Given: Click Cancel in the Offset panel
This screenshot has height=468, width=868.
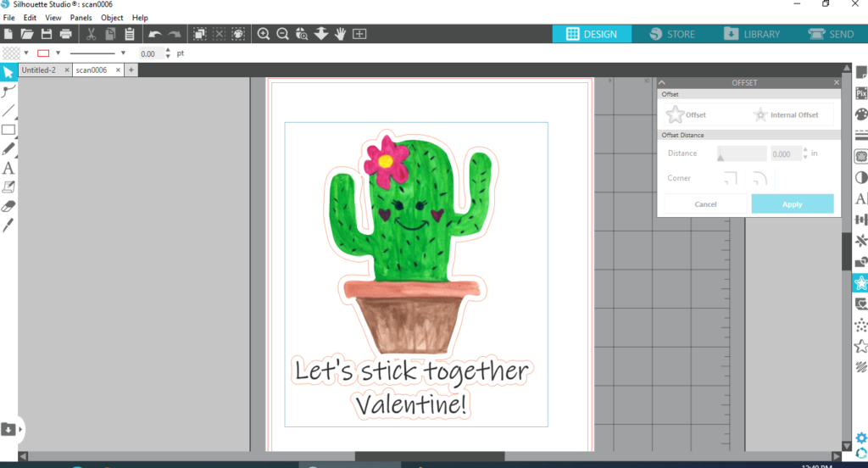Looking at the screenshot, I should [x=705, y=203].
